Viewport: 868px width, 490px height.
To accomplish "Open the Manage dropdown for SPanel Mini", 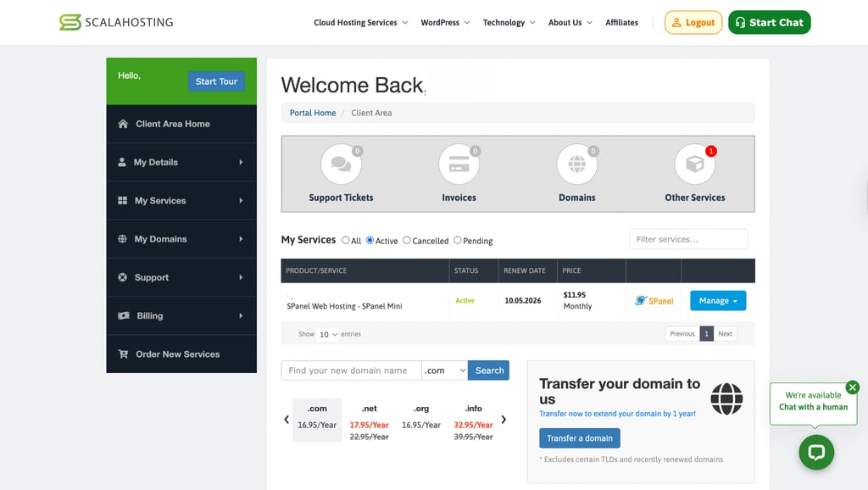I will 718,301.
